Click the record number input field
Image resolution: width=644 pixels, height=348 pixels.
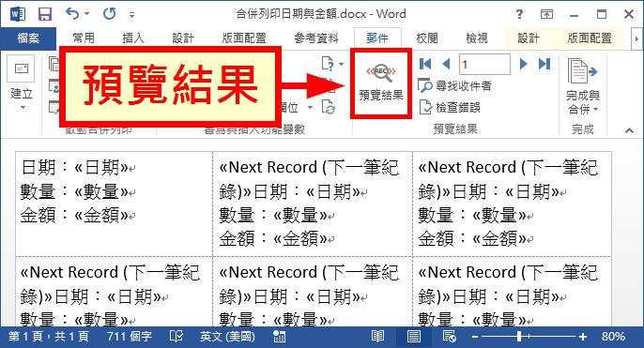click(x=484, y=64)
